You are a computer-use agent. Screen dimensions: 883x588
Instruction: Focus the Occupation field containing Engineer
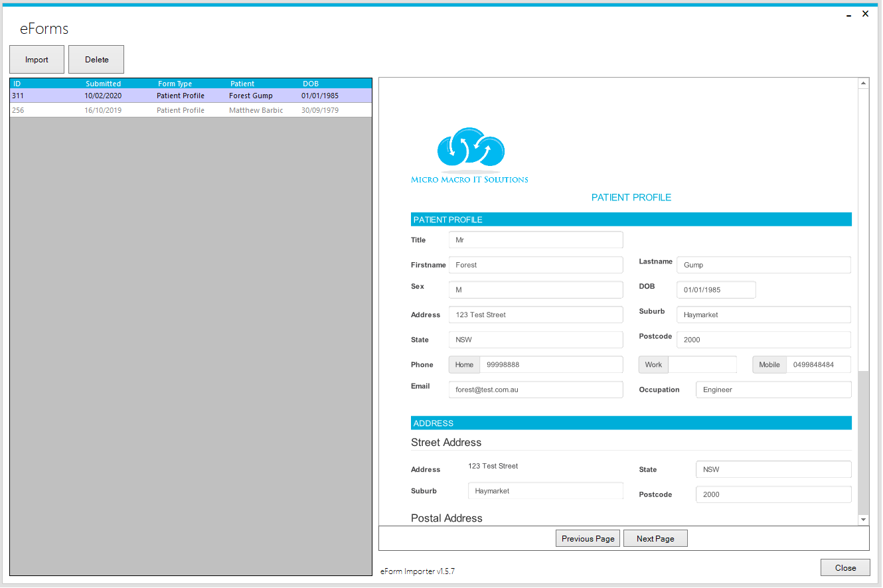click(773, 390)
